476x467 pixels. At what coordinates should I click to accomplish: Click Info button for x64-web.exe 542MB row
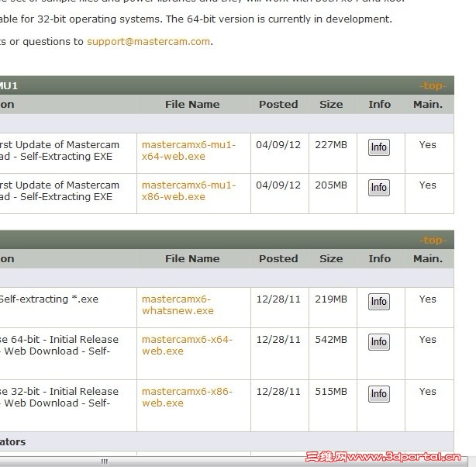[x=379, y=342]
